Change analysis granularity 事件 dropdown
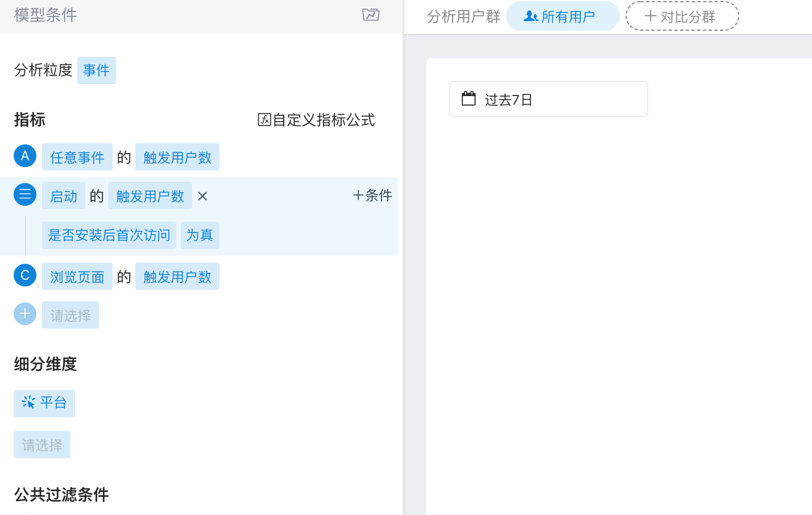812x515 pixels. click(x=96, y=70)
